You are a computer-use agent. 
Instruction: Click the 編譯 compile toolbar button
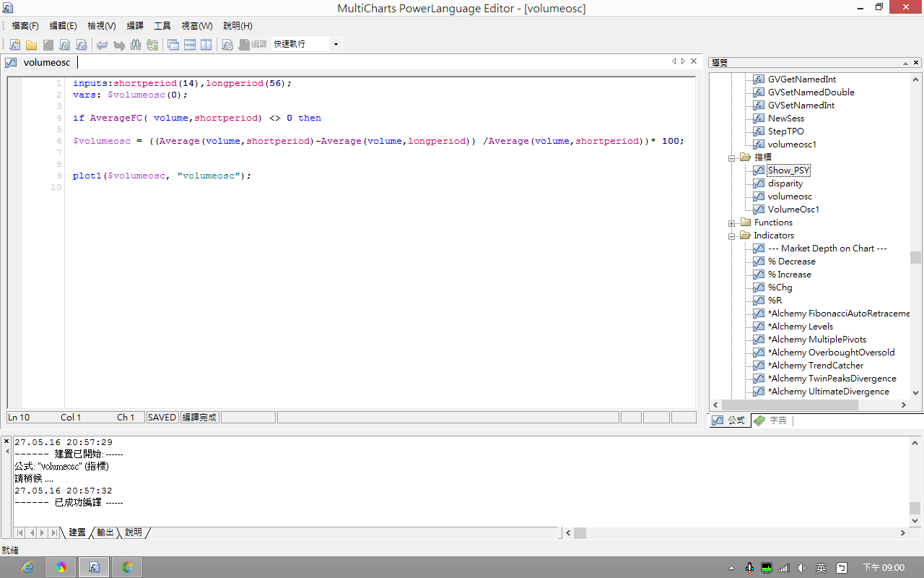click(x=252, y=45)
